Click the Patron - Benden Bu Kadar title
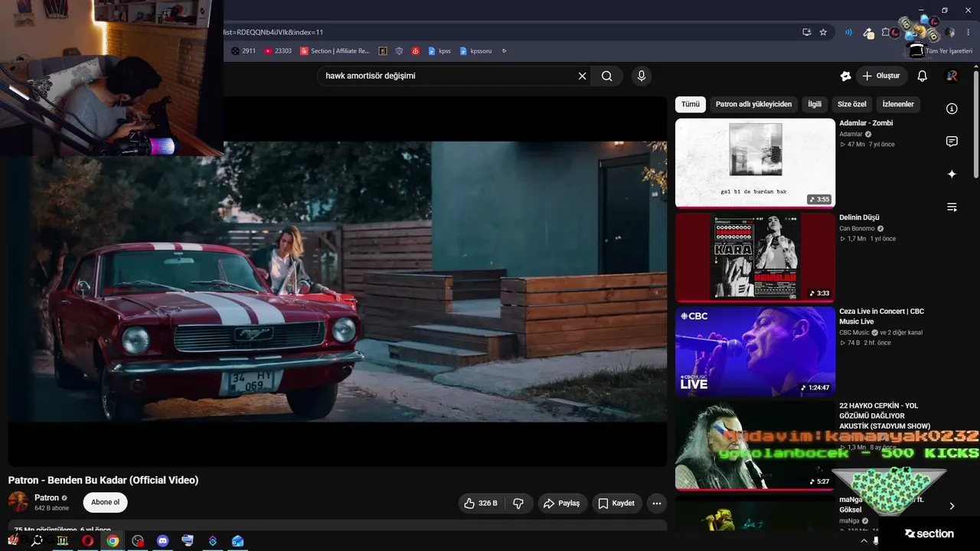Screen dimensions: 980x551 click(x=103, y=481)
